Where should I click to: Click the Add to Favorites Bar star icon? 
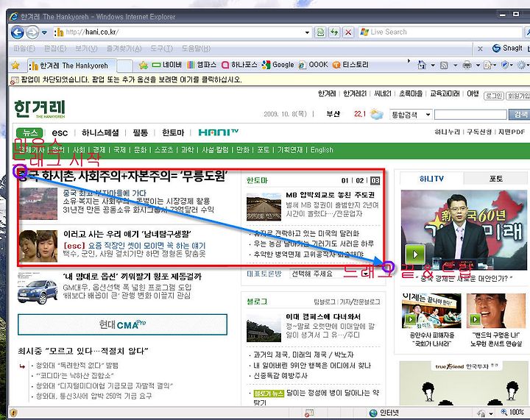[144, 65]
